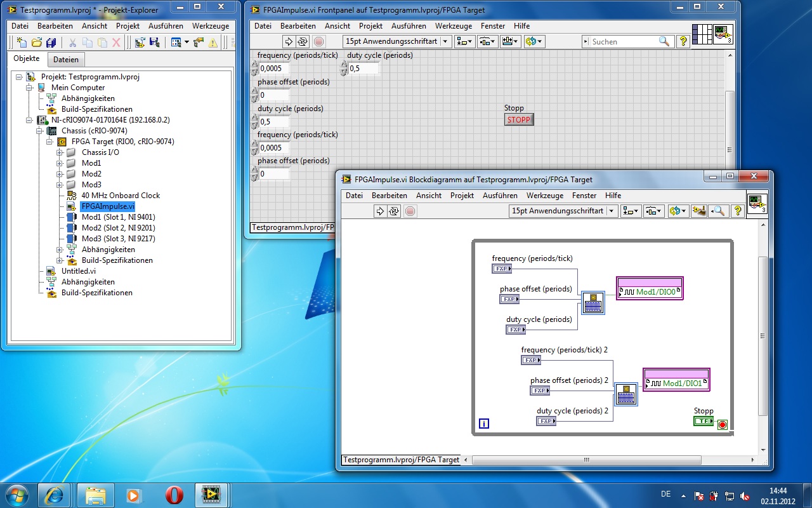Click the Save All icon in Project Explorer

51,43
